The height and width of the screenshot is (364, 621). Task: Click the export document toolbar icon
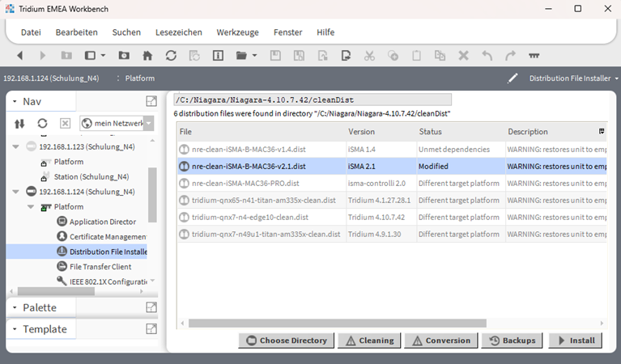pyautogui.click(x=346, y=55)
